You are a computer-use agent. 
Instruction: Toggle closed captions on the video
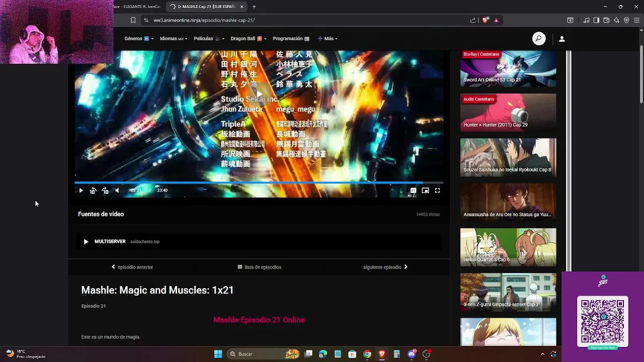click(413, 191)
